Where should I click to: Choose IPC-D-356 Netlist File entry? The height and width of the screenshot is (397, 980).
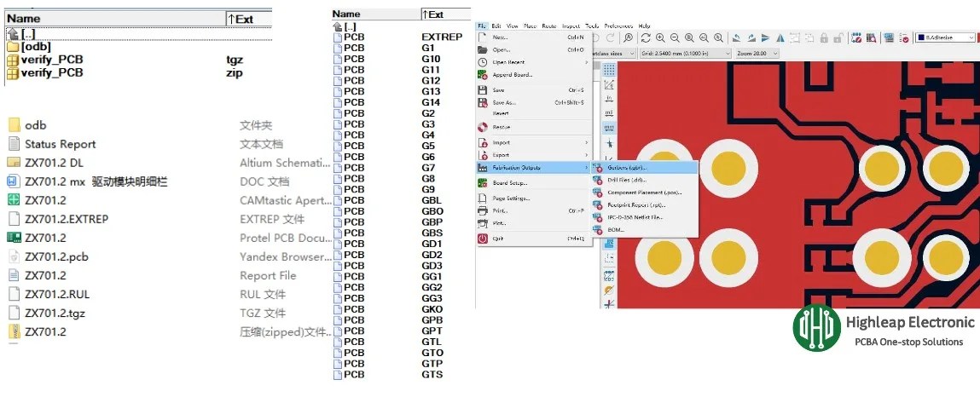tap(644, 217)
